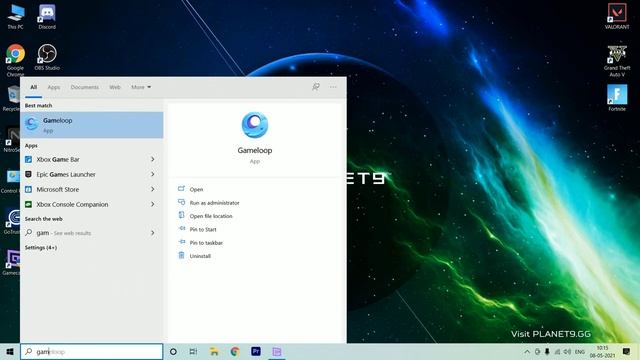Select the Grand Theft Auto V shortcut

[617, 61]
